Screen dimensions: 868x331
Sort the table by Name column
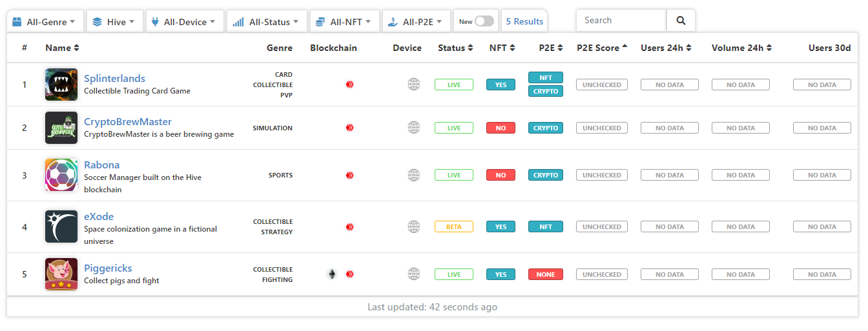tap(62, 48)
